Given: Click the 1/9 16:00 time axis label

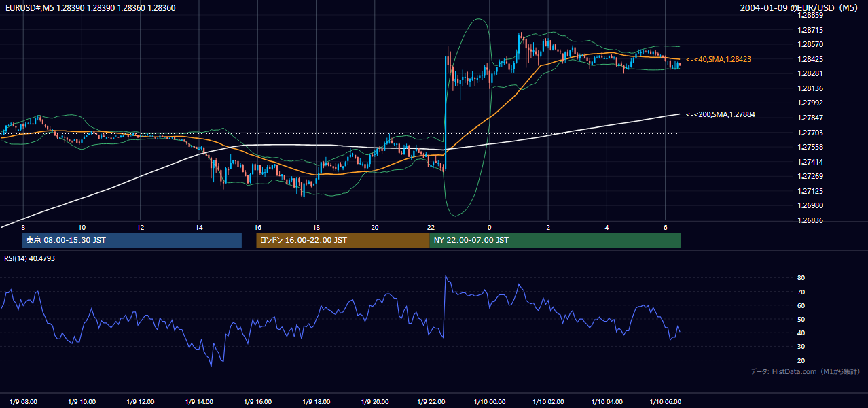Looking at the screenshot, I should (x=257, y=401).
